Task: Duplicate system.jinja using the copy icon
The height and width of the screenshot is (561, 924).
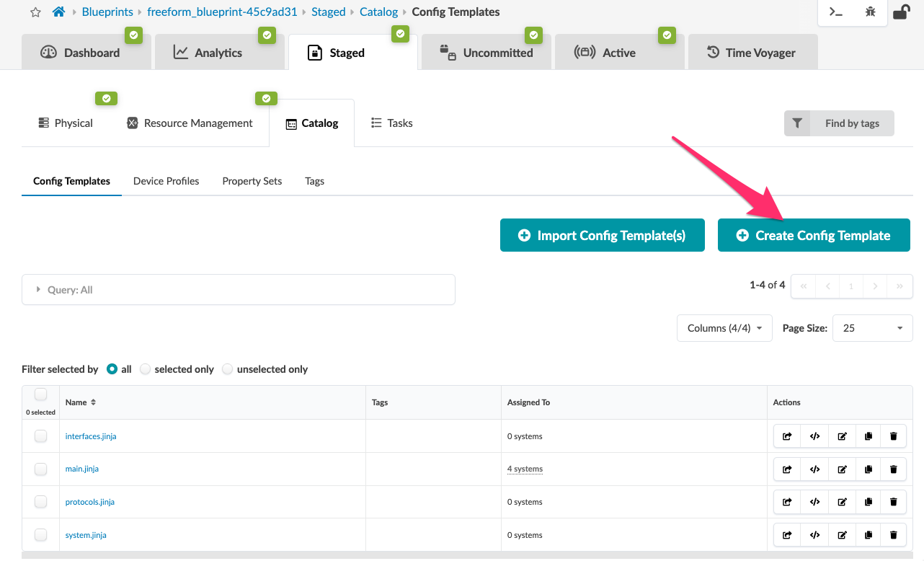Action: tap(868, 534)
